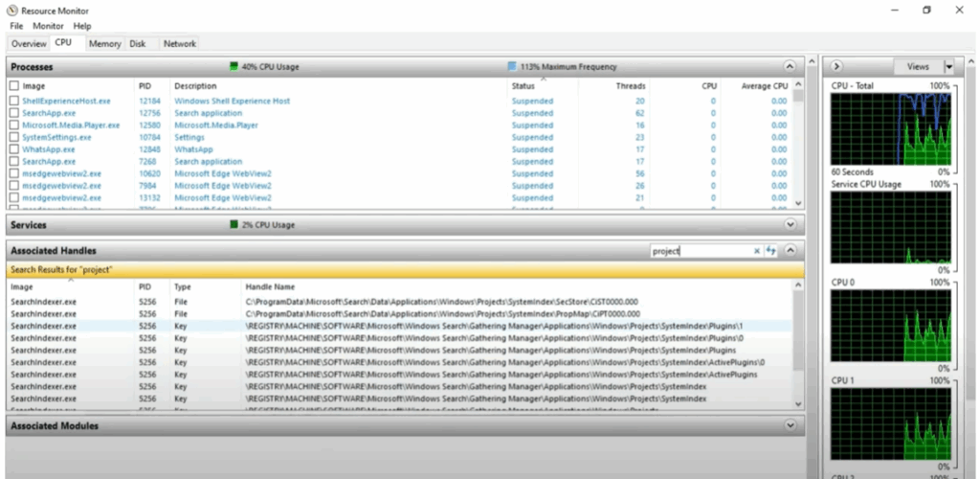
Task: Open the Monitor menu
Action: 48,26
